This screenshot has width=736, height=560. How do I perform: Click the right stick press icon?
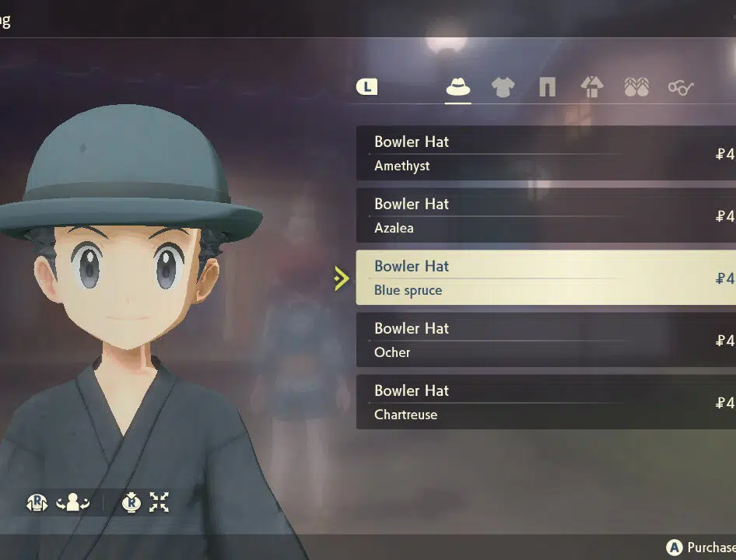click(x=131, y=502)
